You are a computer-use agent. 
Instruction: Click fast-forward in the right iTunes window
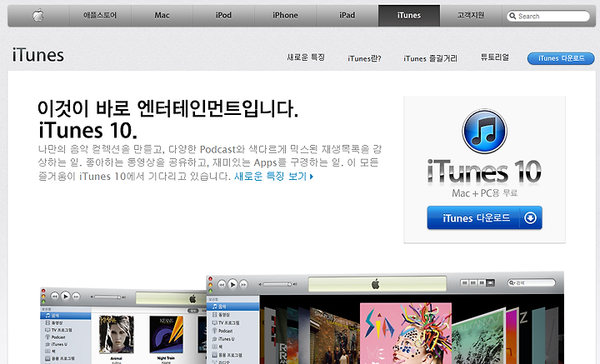(243, 285)
